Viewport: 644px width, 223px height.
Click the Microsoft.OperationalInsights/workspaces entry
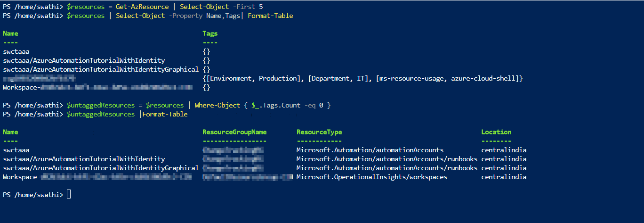pos(372,177)
